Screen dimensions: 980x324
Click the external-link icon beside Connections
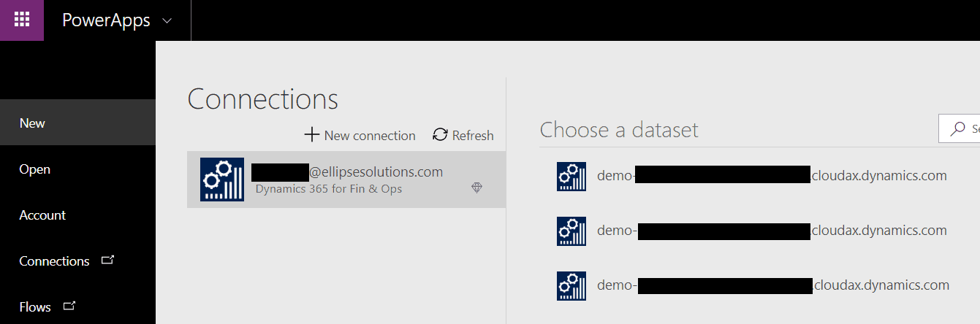pos(107,259)
